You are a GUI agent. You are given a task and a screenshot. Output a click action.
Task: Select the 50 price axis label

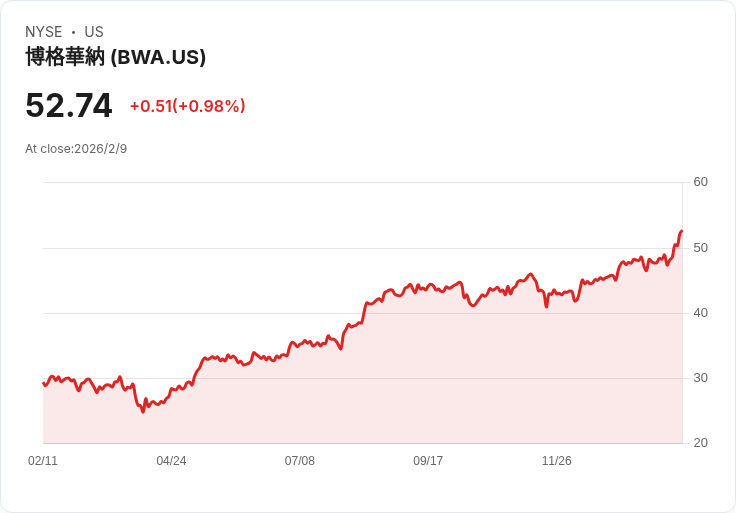click(x=700, y=247)
